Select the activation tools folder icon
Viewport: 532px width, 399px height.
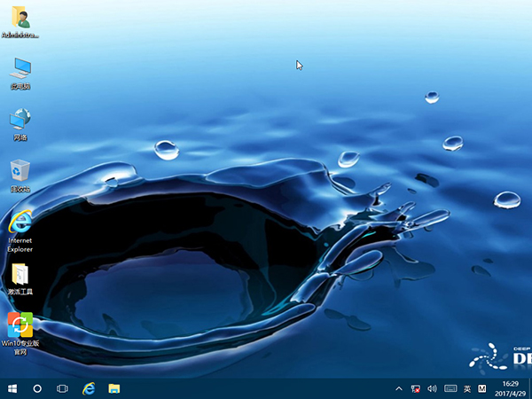pyautogui.click(x=20, y=276)
